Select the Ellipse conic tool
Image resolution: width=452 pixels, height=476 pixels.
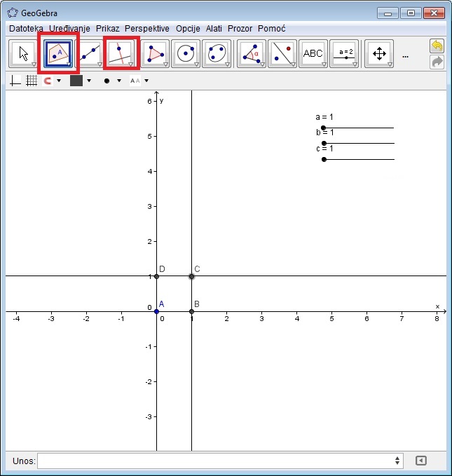(x=217, y=53)
